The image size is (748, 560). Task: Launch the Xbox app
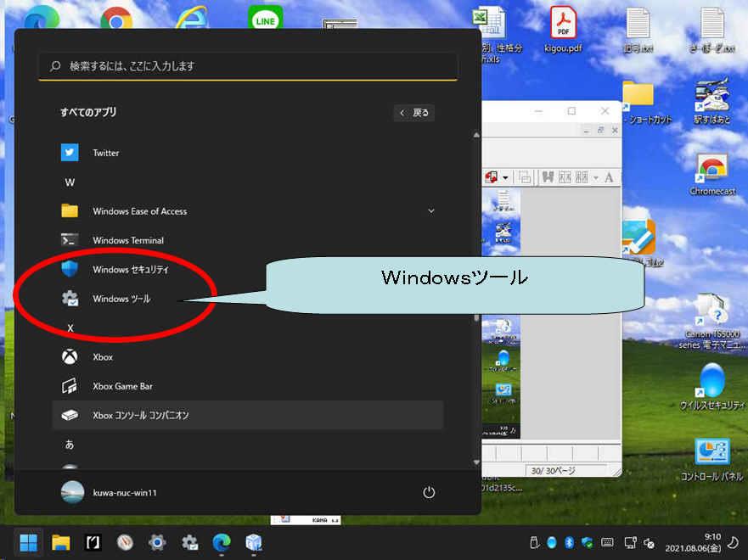pyautogui.click(x=248, y=357)
